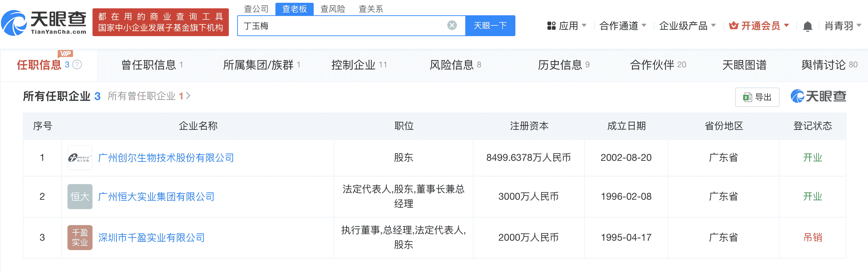Image resolution: width=868 pixels, height=273 pixels.
Task: Click the 导出 export button
Action: coord(757,97)
